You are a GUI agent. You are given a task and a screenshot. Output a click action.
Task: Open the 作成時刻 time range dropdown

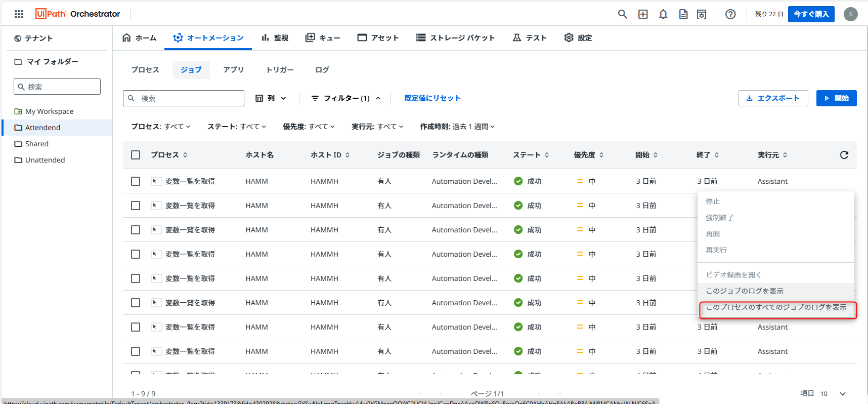(x=457, y=127)
